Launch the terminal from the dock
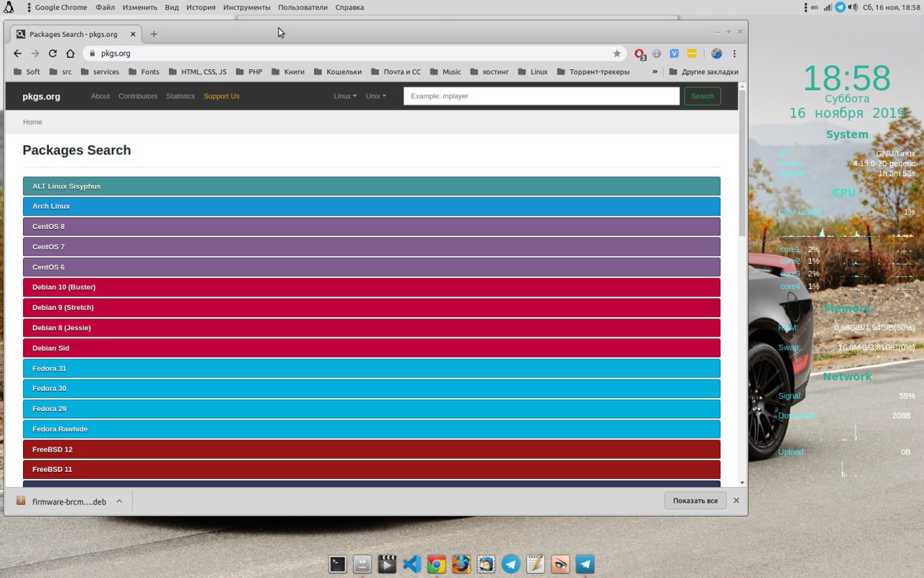Screen dimensions: 924x578 pyautogui.click(x=338, y=564)
